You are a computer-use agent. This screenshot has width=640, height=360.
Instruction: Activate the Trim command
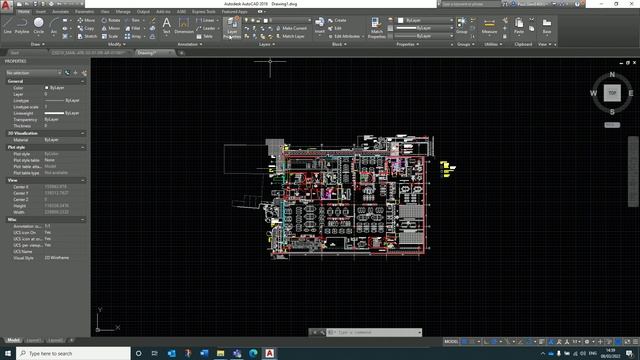(x=133, y=20)
